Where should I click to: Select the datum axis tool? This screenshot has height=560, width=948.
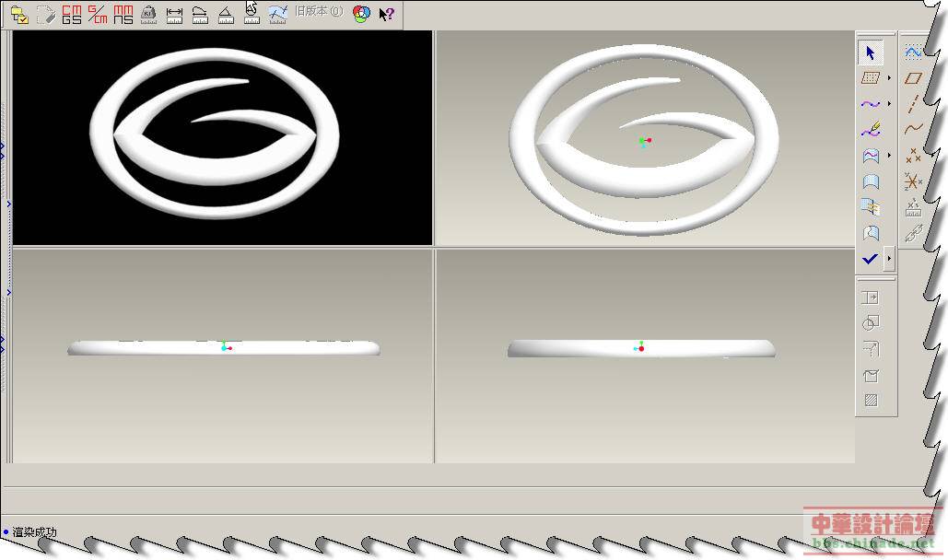click(913, 104)
